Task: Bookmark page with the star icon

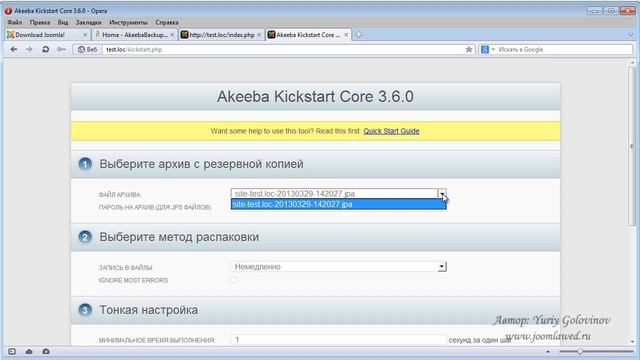Action: (x=469, y=49)
